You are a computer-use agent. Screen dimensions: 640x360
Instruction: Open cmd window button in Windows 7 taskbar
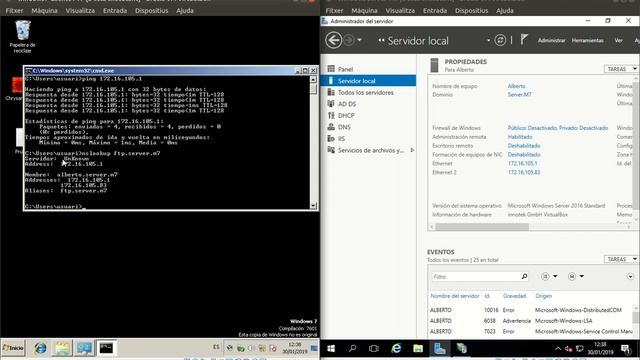(x=106, y=348)
